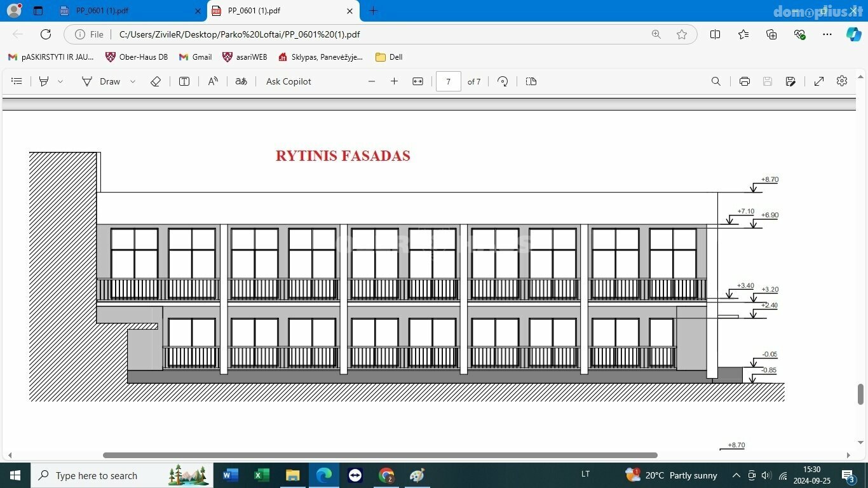The height and width of the screenshot is (488, 868).
Task: Select the page number field
Action: (449, 81)
